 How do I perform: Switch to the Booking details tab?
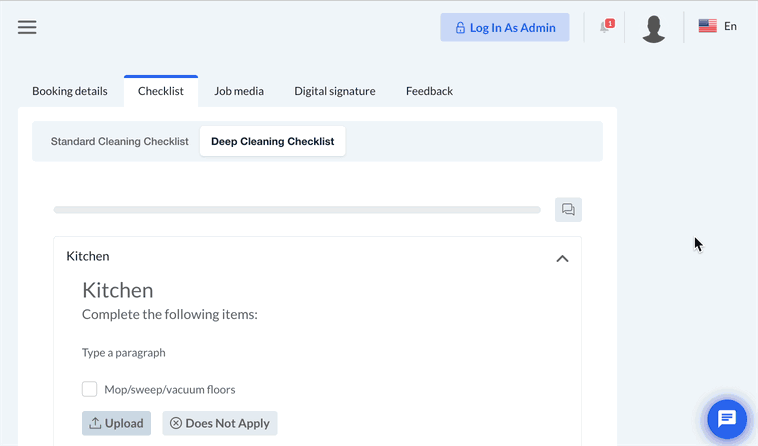[x=70, y=91]
